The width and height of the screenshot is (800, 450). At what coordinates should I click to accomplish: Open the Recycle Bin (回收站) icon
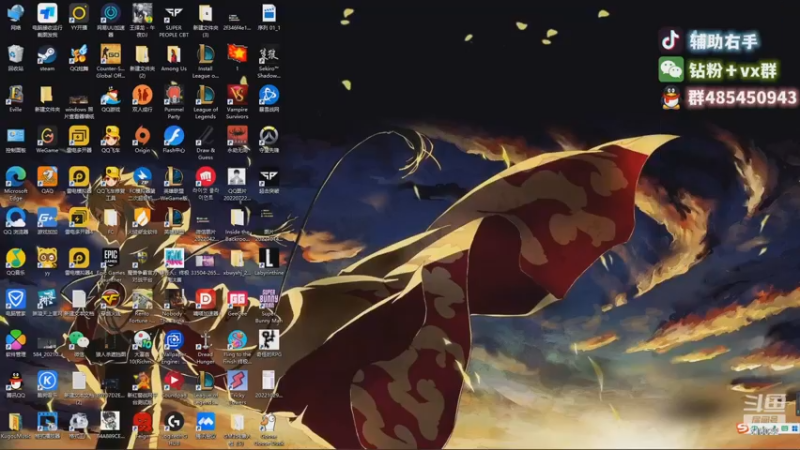click(x=15, y=55)
